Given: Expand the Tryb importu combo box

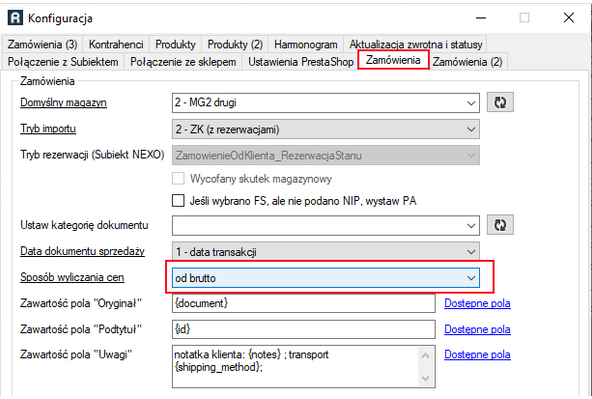Looking at the screenshot, I should pos(326,129).
